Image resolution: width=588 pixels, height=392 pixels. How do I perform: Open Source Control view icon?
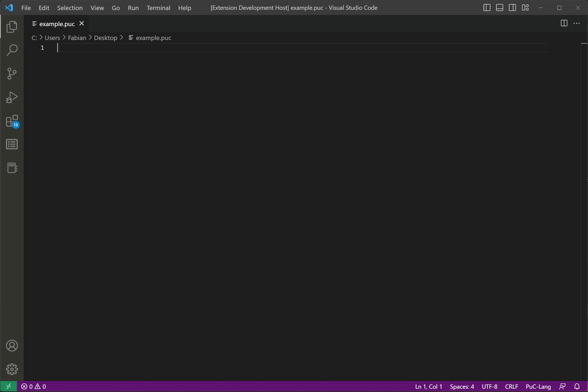coord(12,73)
